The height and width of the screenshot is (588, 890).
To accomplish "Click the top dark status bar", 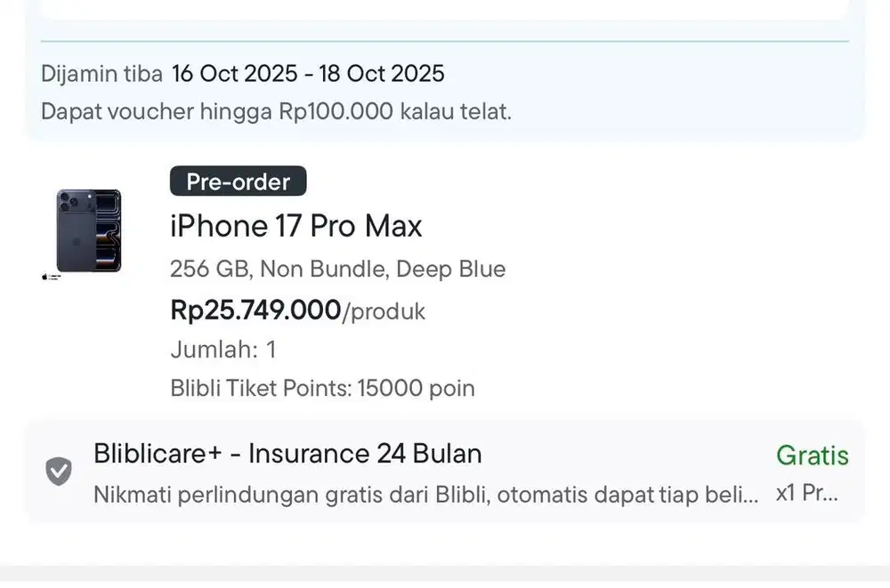I will [445, 6].
